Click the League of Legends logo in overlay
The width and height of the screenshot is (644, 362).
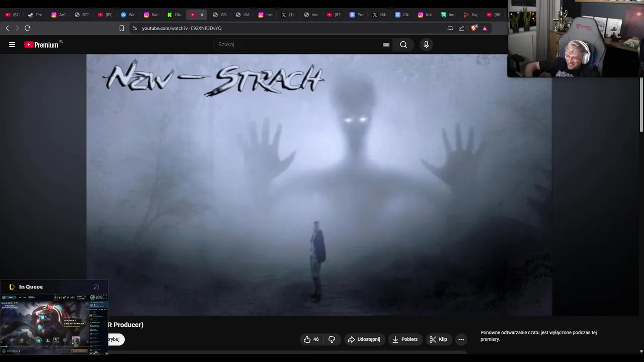tap(12, 287)
